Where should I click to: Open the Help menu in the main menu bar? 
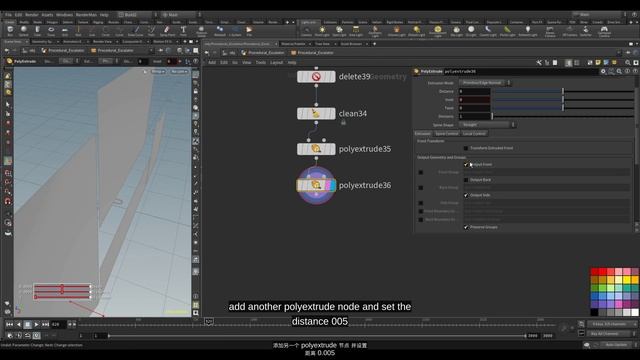[104, 15]
